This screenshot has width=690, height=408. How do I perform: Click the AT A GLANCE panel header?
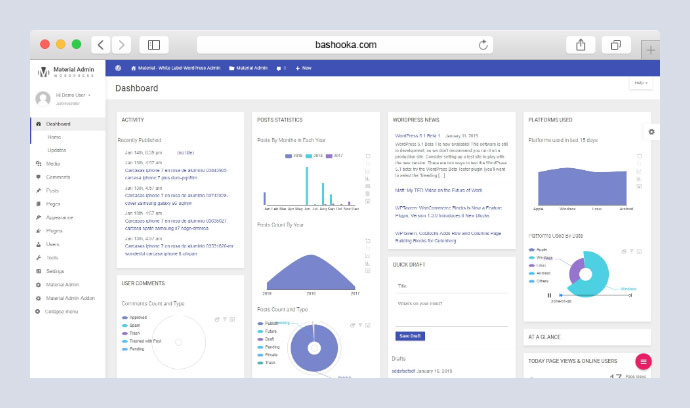(x=587, y=337)
